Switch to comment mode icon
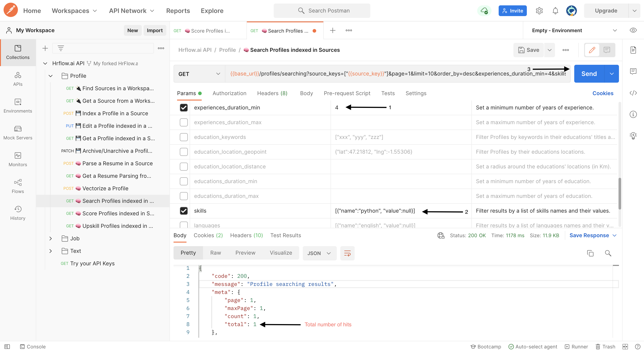 pos(607,50)
